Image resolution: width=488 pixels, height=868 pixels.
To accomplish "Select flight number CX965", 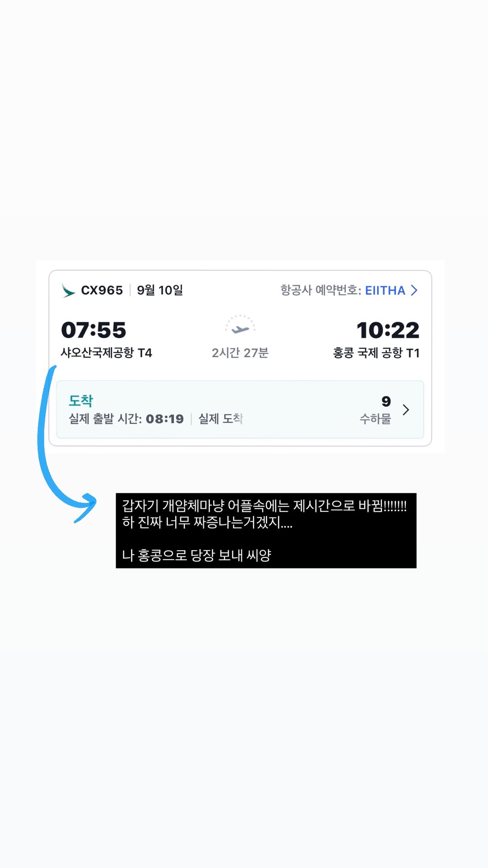I will click(102, 290).
